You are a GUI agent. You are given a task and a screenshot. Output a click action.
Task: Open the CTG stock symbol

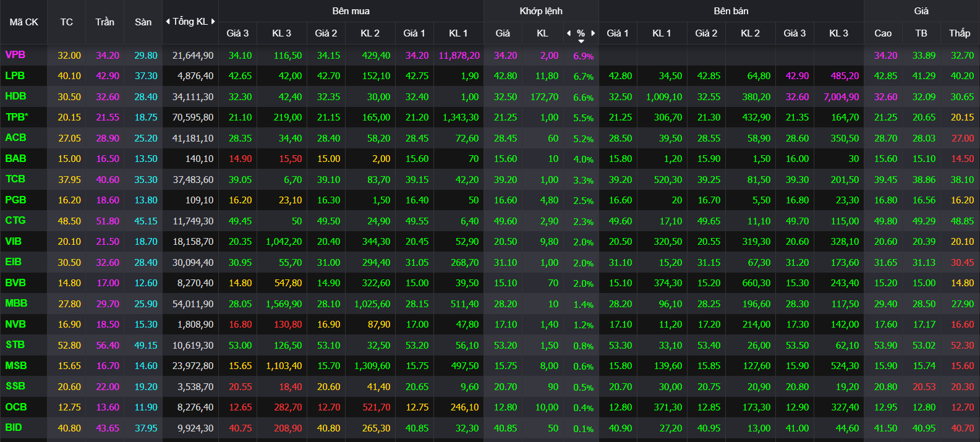click(x=15, y=221)
